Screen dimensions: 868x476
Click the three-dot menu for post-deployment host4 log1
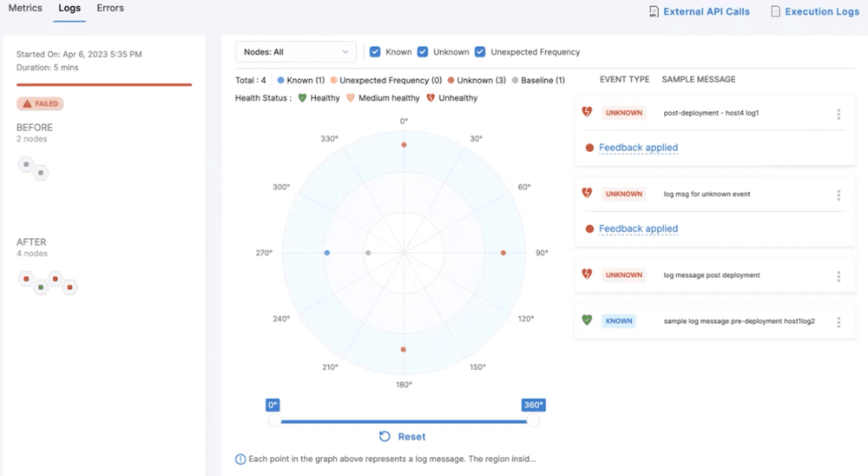click(x=838, y=114)
